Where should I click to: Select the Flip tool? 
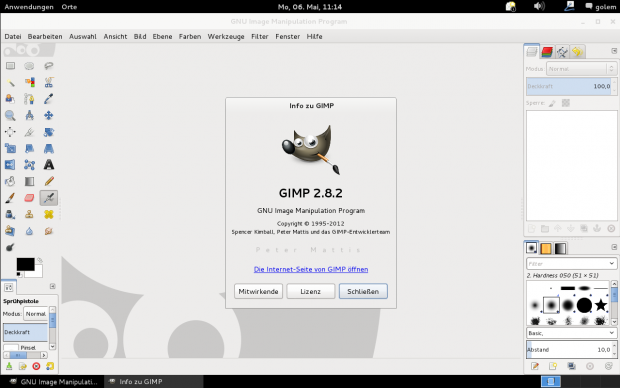[10, 165]
